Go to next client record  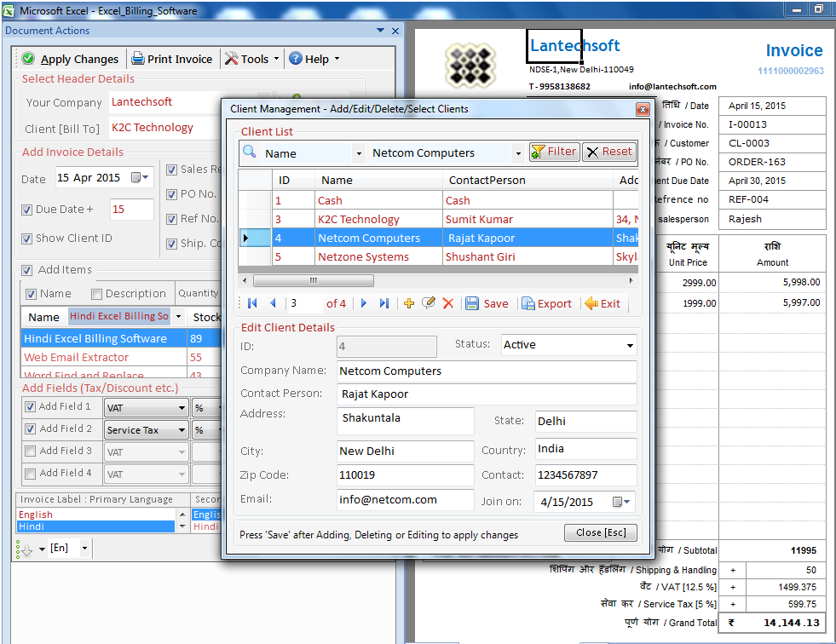364,303
